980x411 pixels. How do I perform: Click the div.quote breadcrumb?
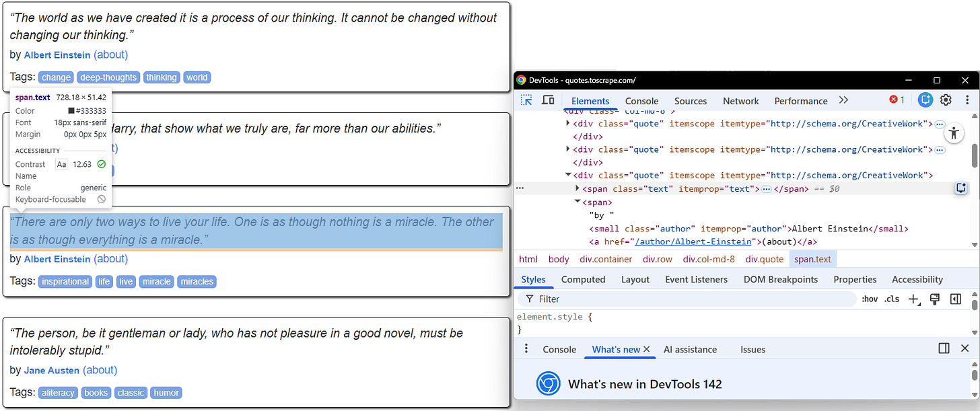coord(765,259)
